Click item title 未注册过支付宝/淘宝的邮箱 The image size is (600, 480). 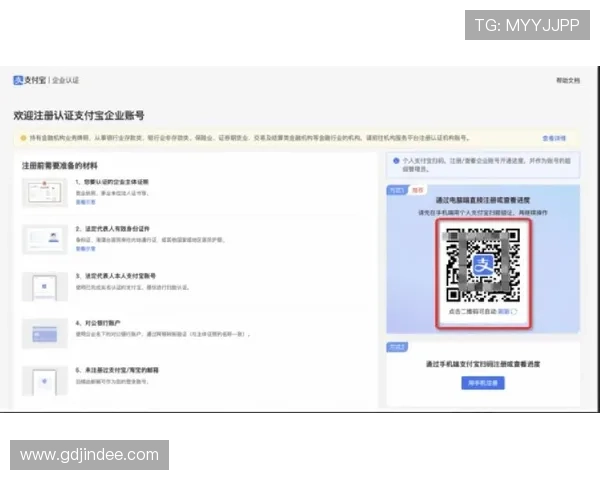pyautogui.click(x=117, y=370)
